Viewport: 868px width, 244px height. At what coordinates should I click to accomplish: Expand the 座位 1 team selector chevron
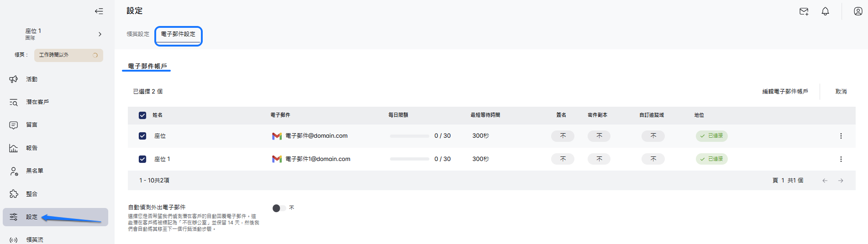[x=100, y=34]
